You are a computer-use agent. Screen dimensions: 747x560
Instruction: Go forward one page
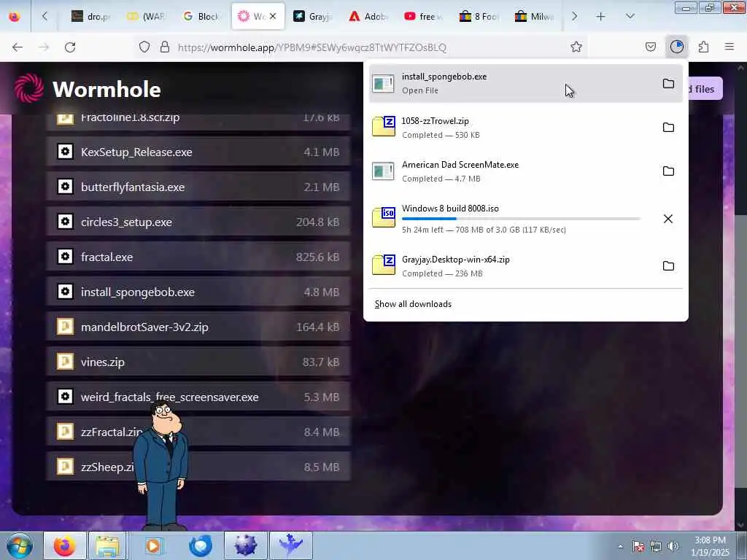pyautogui.click(x=44, y=47)
